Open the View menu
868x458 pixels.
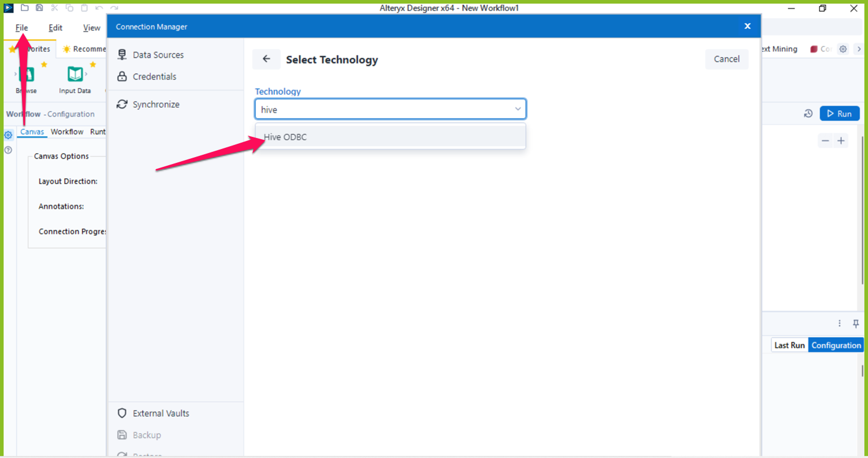[x=92, y=28]
